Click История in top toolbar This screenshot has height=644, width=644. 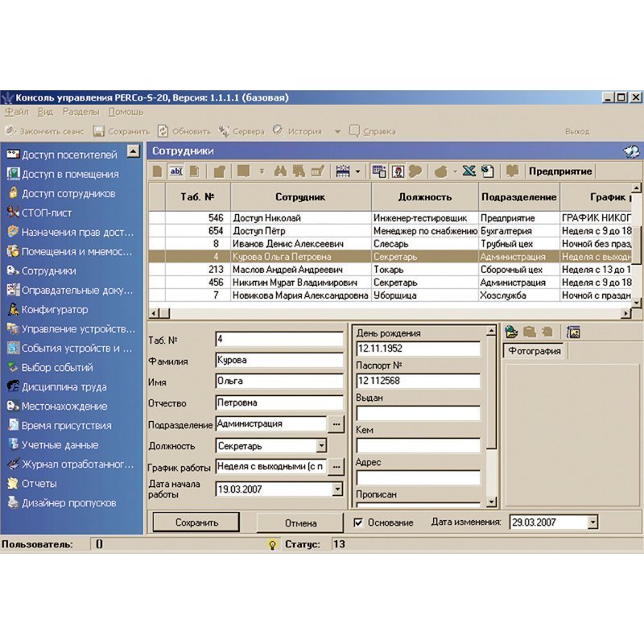coord(297,131)
